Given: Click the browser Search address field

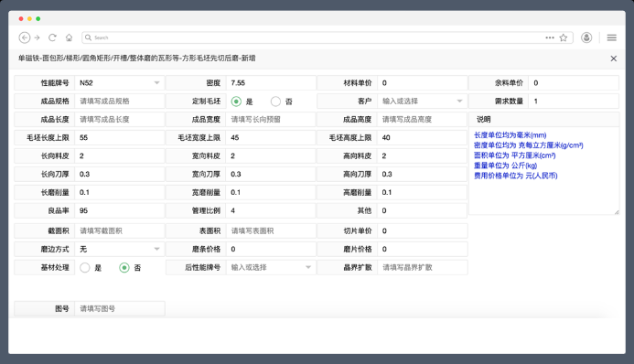Looking at the screenshot, I should 328,37.
